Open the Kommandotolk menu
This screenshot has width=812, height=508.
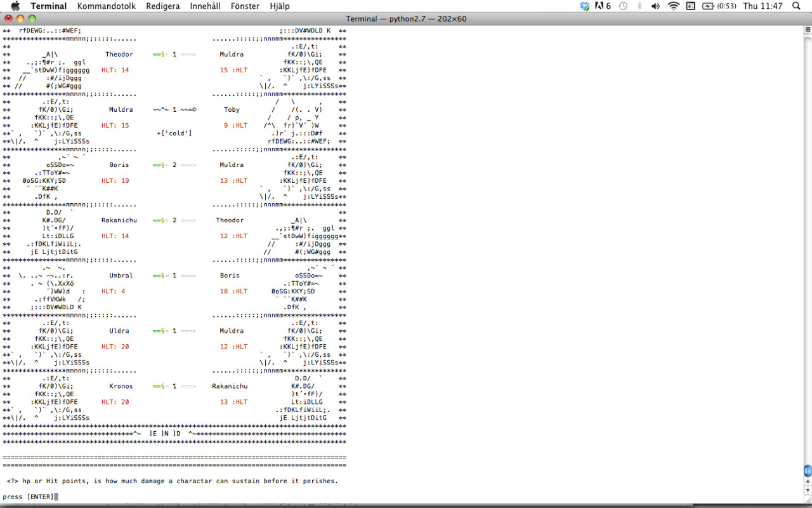coord(104,6)
